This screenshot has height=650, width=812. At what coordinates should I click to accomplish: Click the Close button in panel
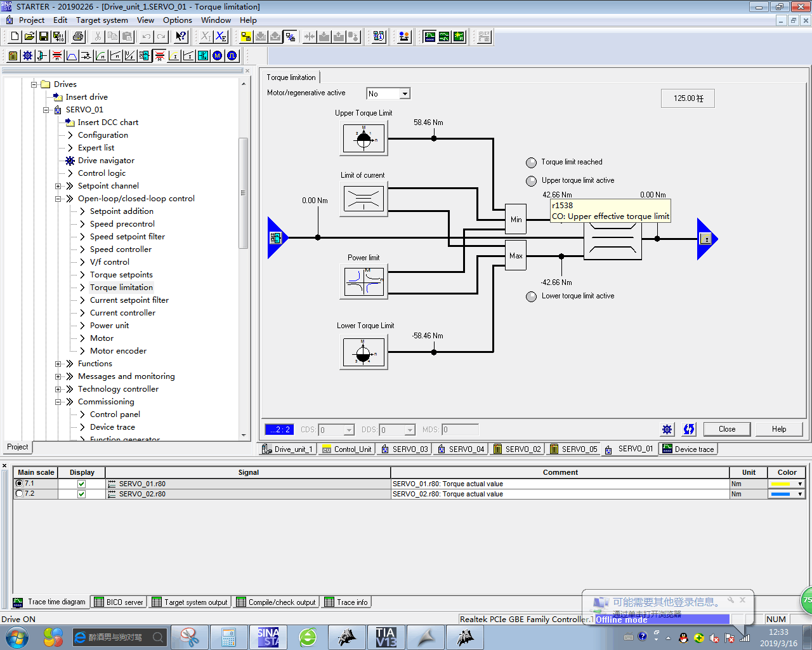tap(726, 429)
